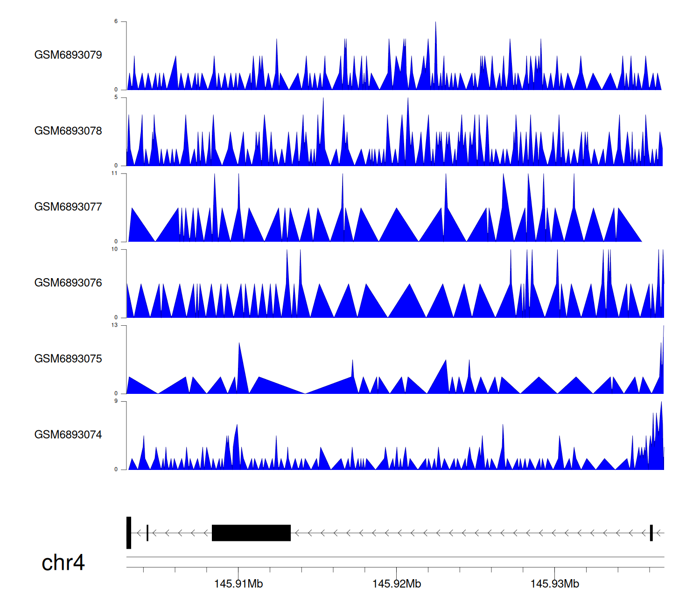Select the tall exon at gene's far left end
This screenshot has width=700, height=616.
click(x=129, y=533)
